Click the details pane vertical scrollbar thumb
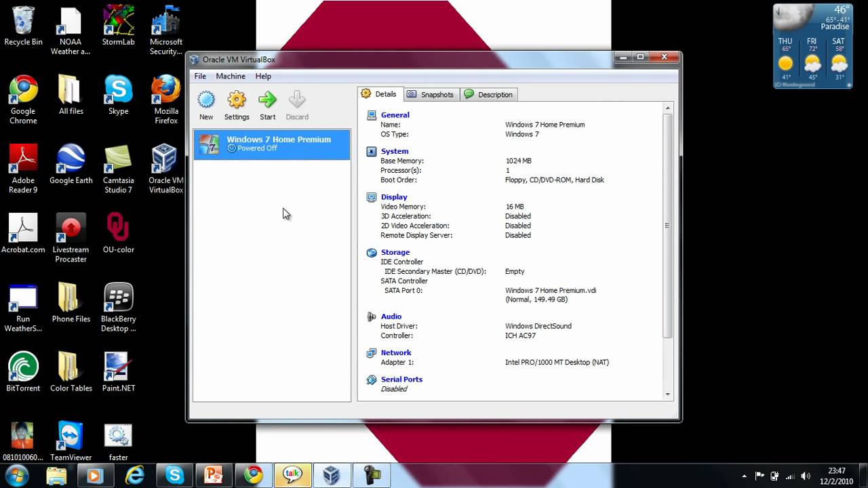Viewport: 868px width, 488px height. click(x=667, y=226)
